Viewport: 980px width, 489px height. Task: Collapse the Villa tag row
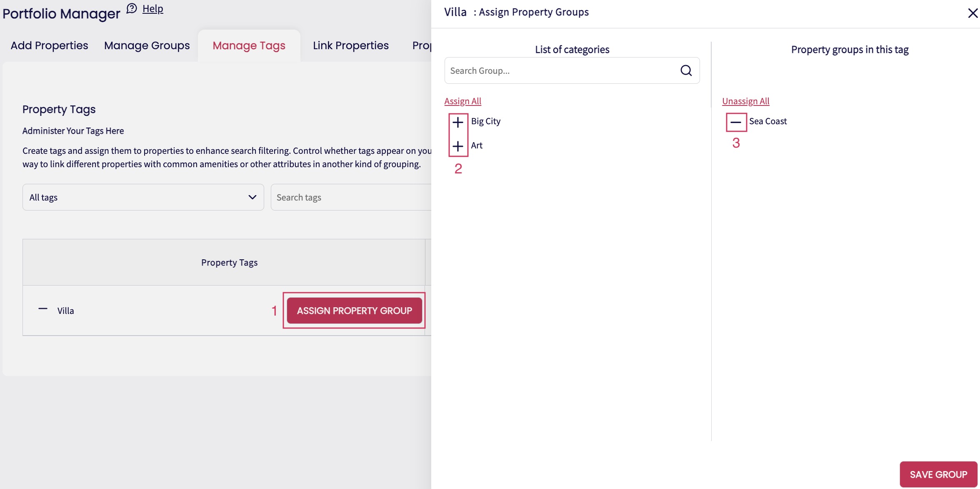(43, 309)
